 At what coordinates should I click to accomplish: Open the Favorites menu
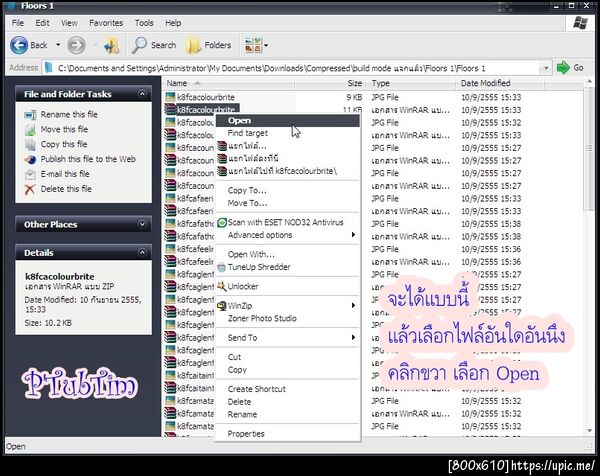coord(106,23)
